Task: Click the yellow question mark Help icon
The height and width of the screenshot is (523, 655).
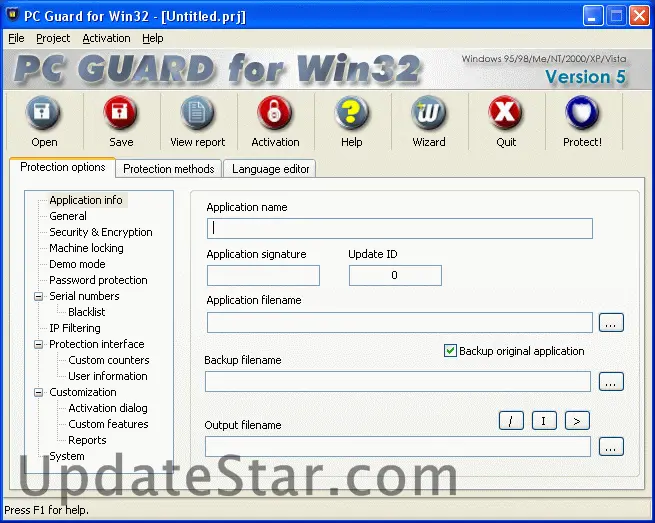Action: pos(351,112)
